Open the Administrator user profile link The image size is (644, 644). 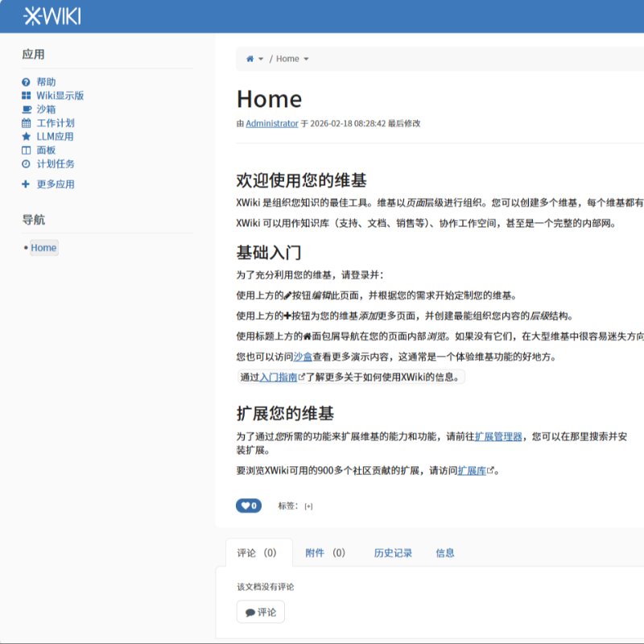tap(272, 123)
